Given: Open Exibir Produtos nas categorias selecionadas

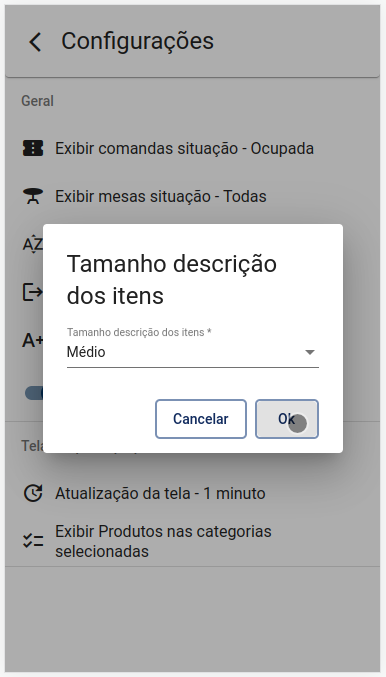Looking at the screenshot, I should pos(163,541).
